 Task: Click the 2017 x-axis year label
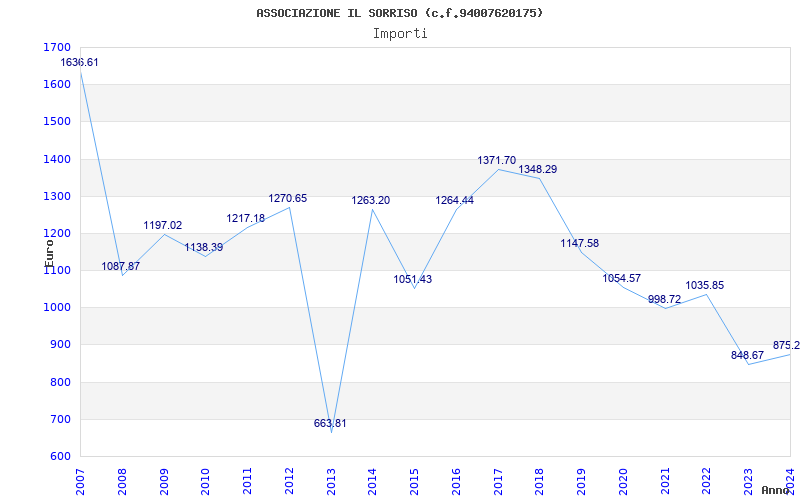tap(498, 482)
